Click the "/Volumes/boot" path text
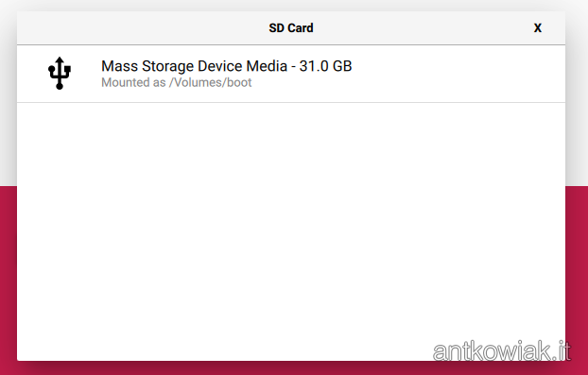Viewport: 588px width, 375px height. (210, 82)
